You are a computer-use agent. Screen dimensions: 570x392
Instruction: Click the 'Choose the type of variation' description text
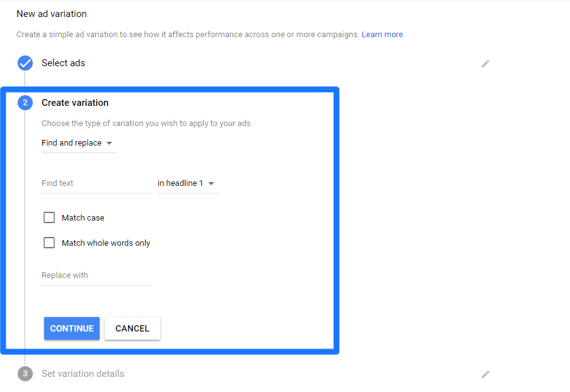click(146, 124)
